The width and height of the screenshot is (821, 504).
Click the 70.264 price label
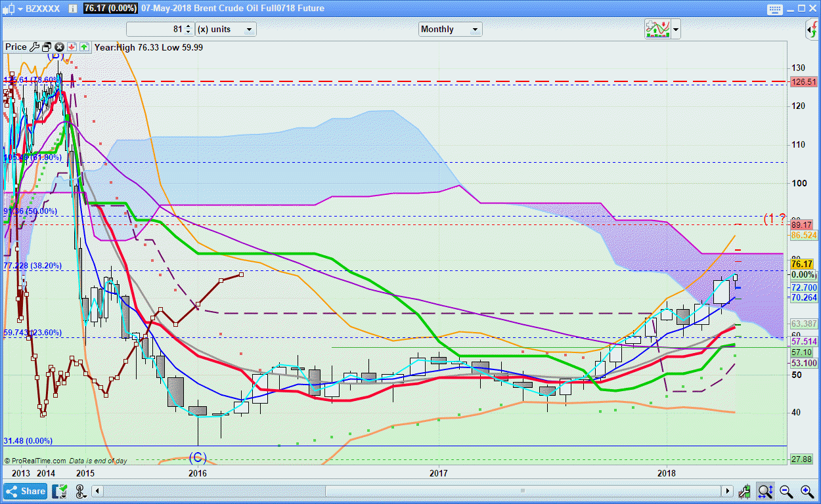(x=804, y=297)
